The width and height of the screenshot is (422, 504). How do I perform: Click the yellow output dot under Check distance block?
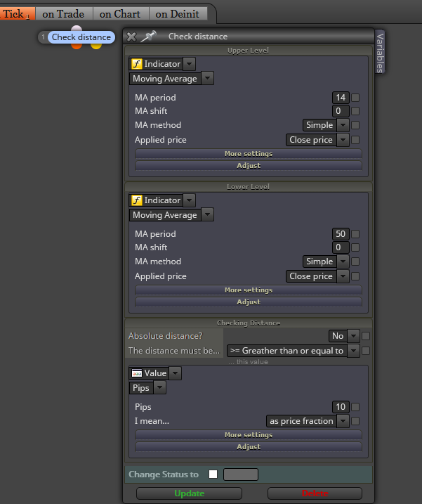coord(96,46)
